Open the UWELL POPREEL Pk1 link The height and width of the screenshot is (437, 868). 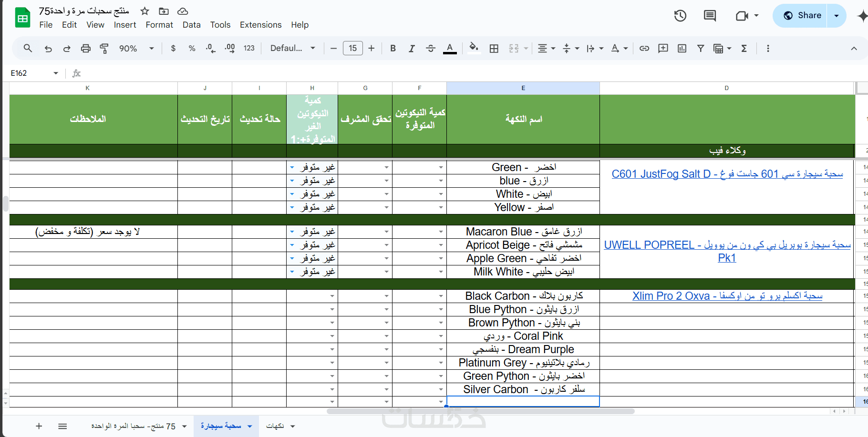[727, 251]
